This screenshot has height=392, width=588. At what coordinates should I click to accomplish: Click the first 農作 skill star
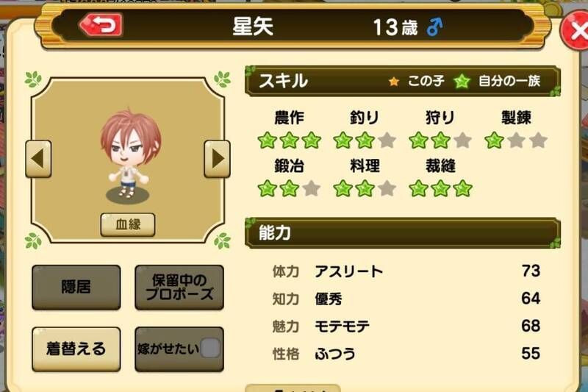pos(268,140)
